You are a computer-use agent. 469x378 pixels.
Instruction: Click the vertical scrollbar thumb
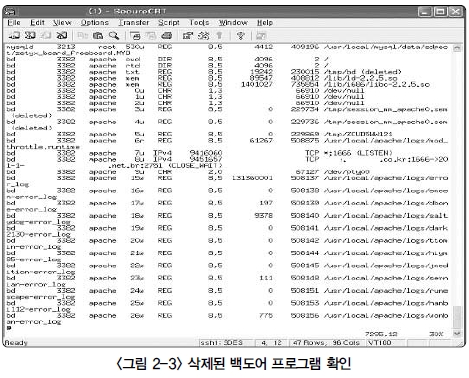[x=457, y=317]
